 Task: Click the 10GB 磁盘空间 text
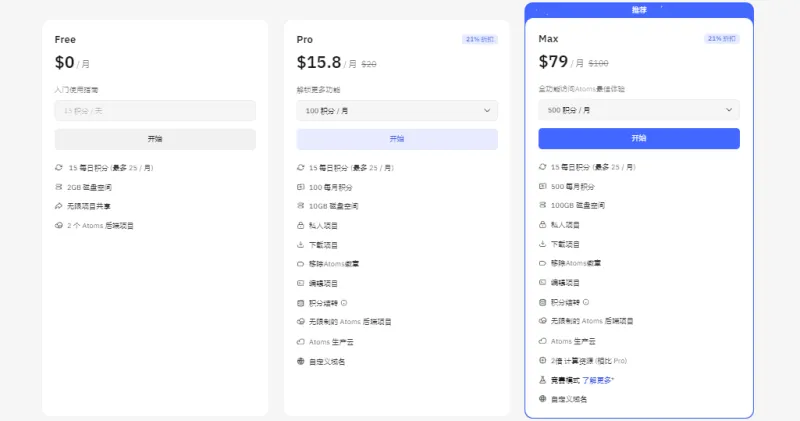(334, 206)
